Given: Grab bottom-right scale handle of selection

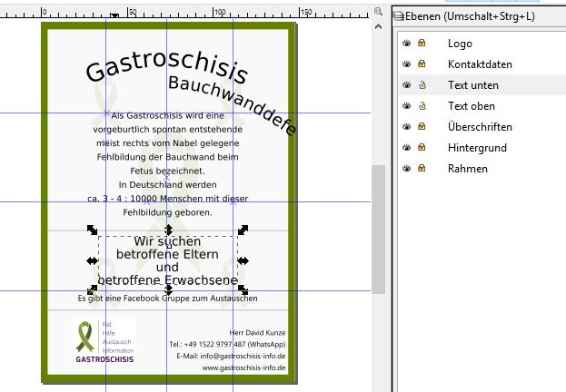Looking at the screenshot, I should coord(243,290).
